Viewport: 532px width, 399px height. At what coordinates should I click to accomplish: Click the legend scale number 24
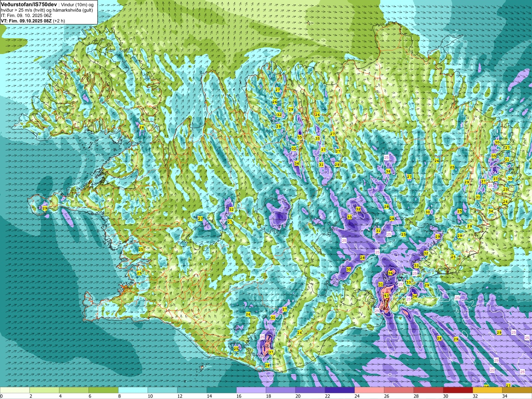pyautogui.click(x=357, y=396)
